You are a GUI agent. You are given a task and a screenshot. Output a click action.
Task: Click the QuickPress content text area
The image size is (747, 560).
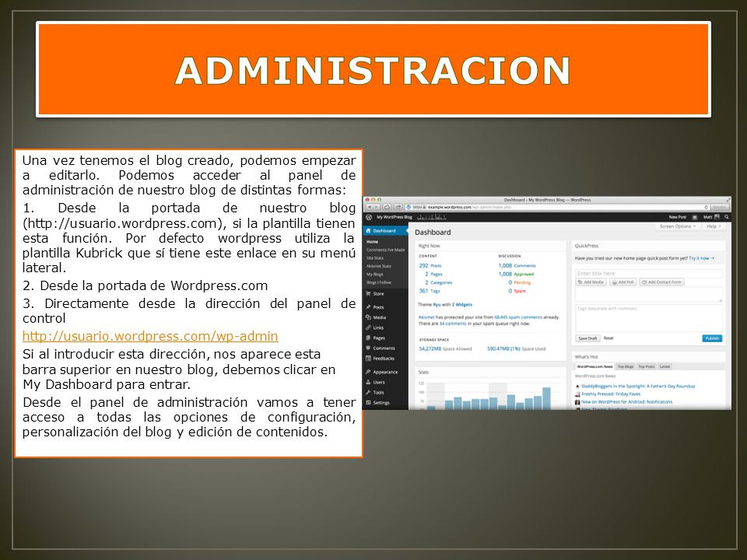(649, 294)
